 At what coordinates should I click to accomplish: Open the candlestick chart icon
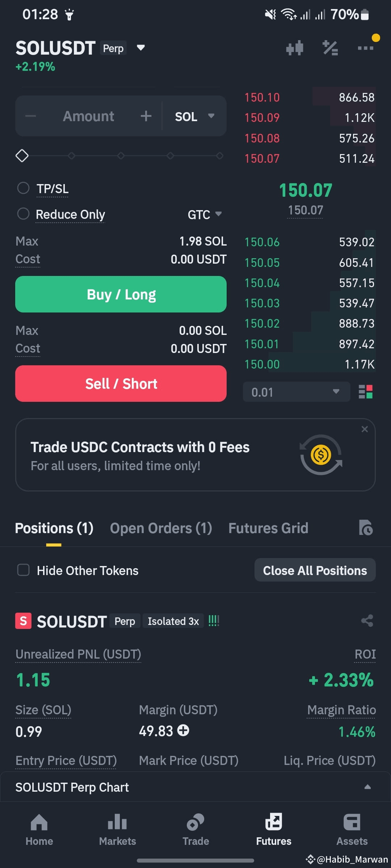(294, 48)
